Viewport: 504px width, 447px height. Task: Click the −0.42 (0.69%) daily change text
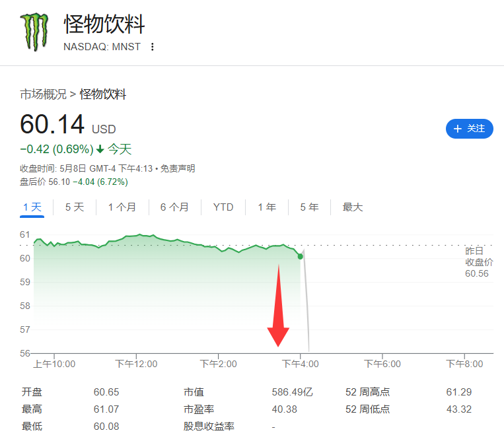57,149
